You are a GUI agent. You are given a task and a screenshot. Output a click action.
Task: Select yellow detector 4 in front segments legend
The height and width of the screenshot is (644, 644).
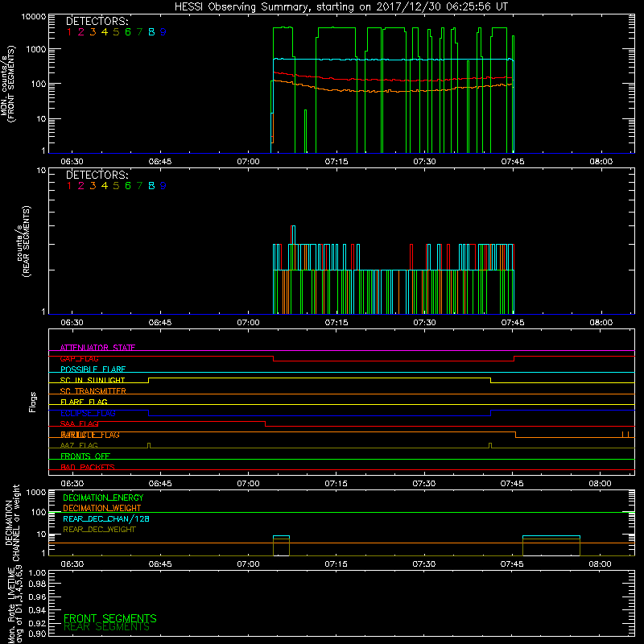(x=105, y=31)
